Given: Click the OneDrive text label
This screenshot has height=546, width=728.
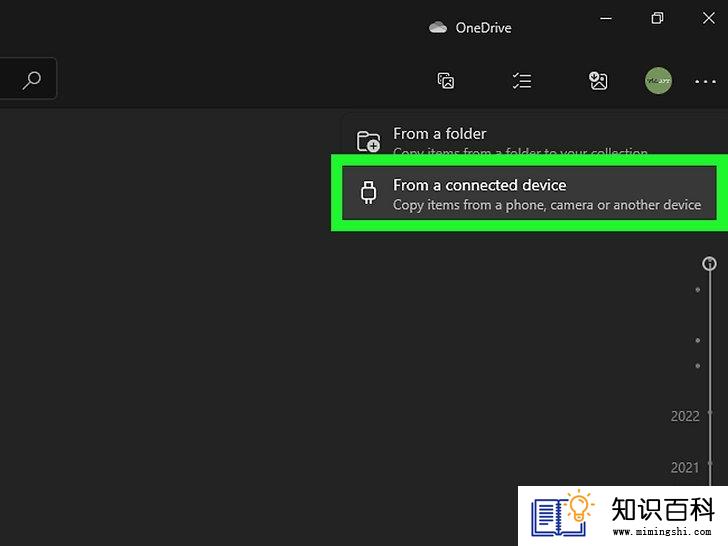Looking at the screenshot, I should (x=483, y=28).
